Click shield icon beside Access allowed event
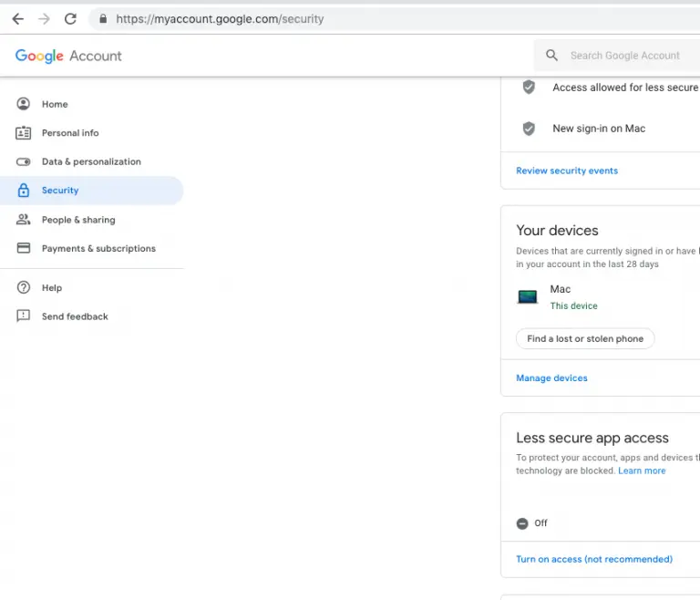The height and width of the screenshot is (600, 700). (x=529, y=87)
